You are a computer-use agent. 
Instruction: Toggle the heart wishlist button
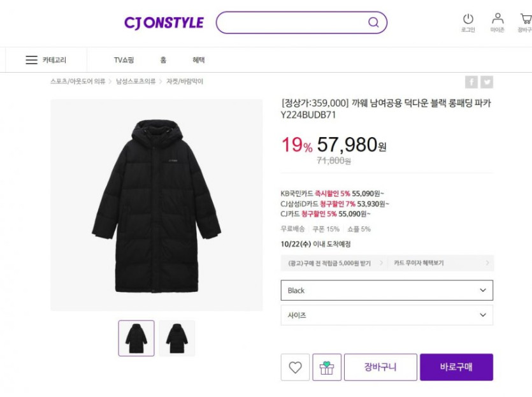point(295,367)
